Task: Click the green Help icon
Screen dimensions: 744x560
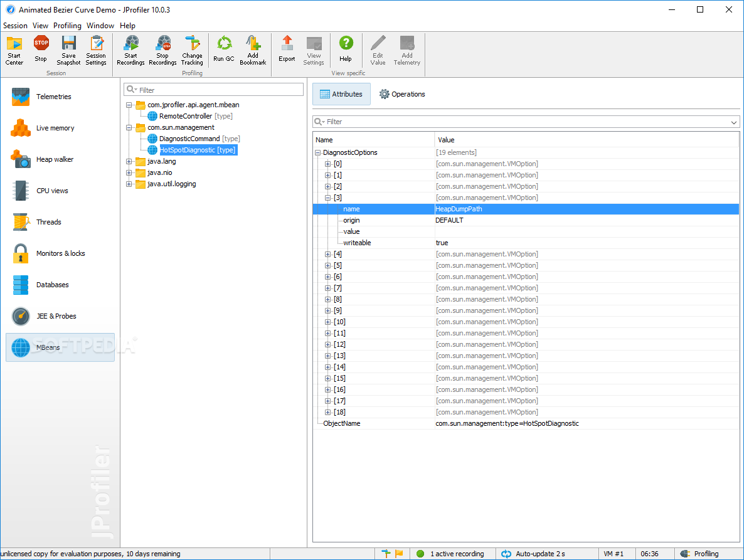Action: coord(346,43)
